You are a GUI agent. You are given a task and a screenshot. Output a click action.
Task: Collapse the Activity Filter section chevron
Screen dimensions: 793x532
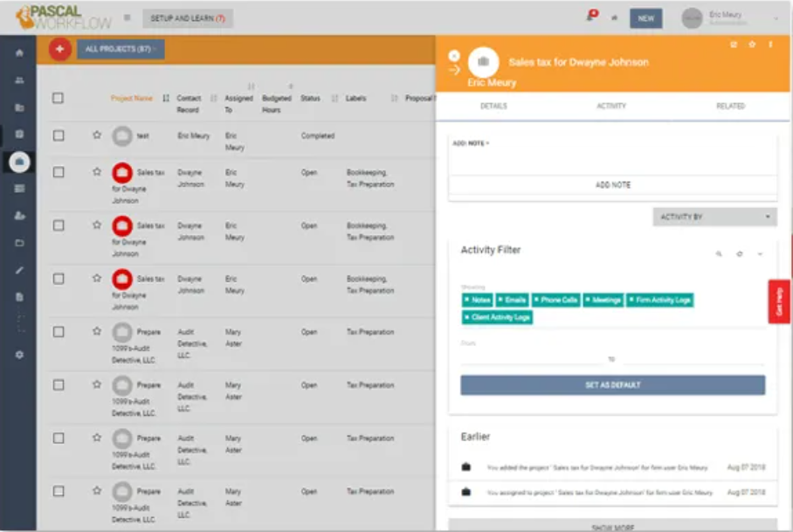(x=760, y=254)
